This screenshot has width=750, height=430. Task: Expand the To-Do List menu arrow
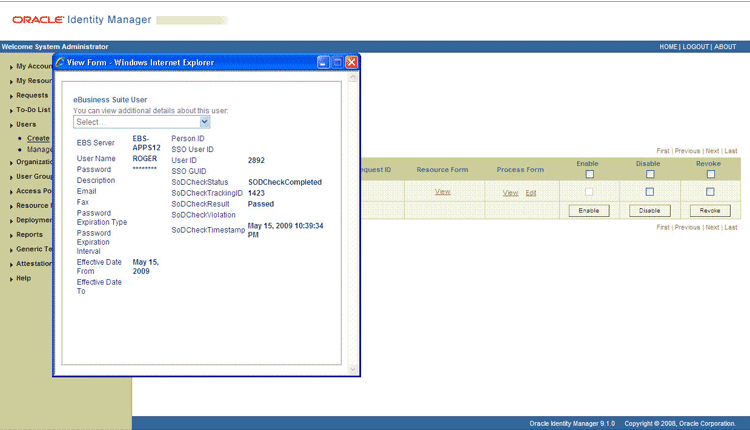[x=11, y=110]
